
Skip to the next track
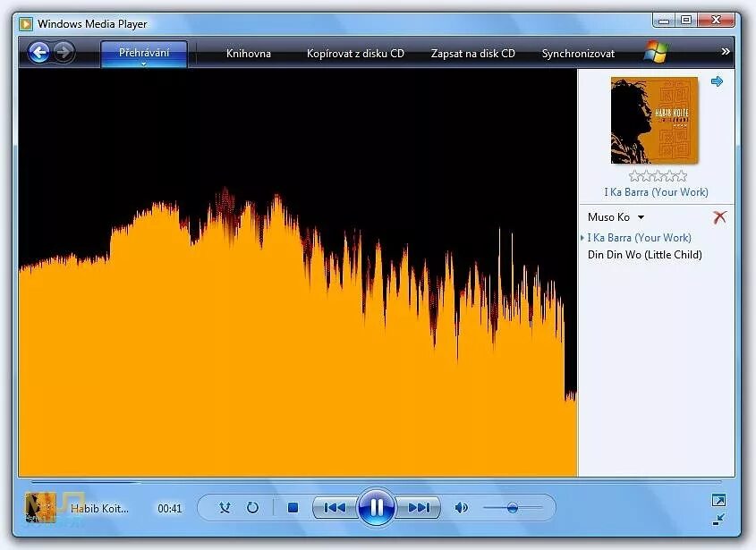tap(418, 508)
